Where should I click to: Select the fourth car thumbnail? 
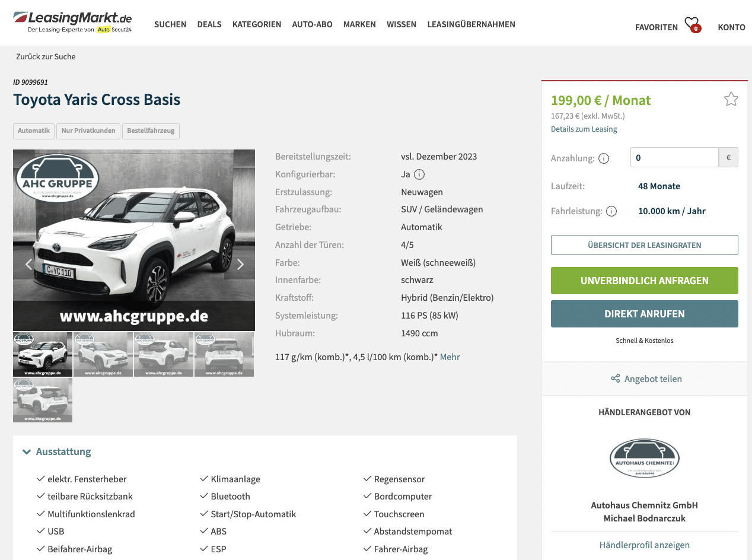pyautogui.click(x=224, y=354)
